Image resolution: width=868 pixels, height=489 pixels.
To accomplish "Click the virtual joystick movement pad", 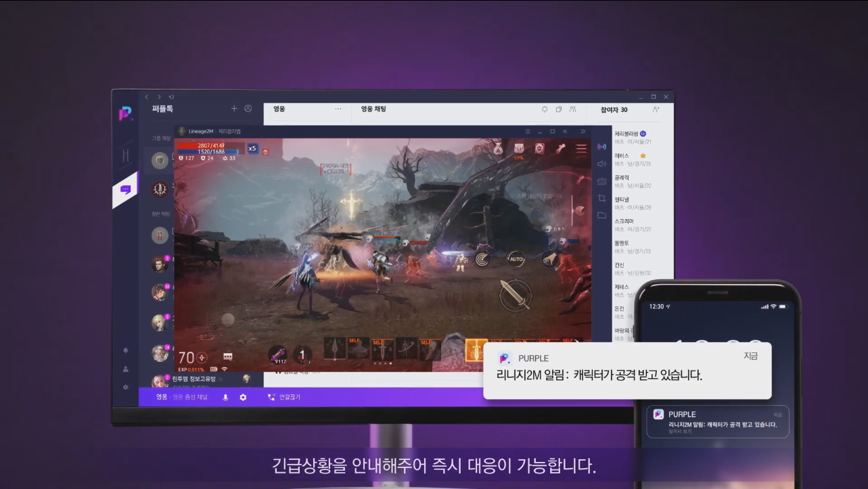I will tap(227, 319).
